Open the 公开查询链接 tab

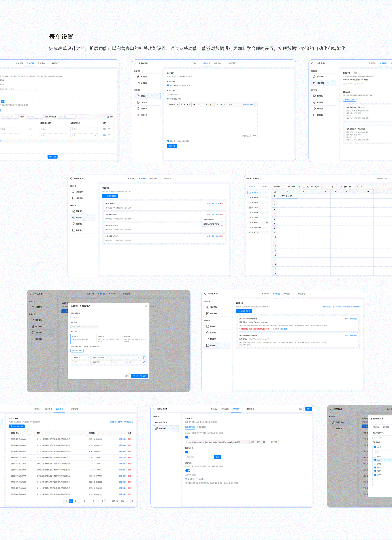coord(202,427)
